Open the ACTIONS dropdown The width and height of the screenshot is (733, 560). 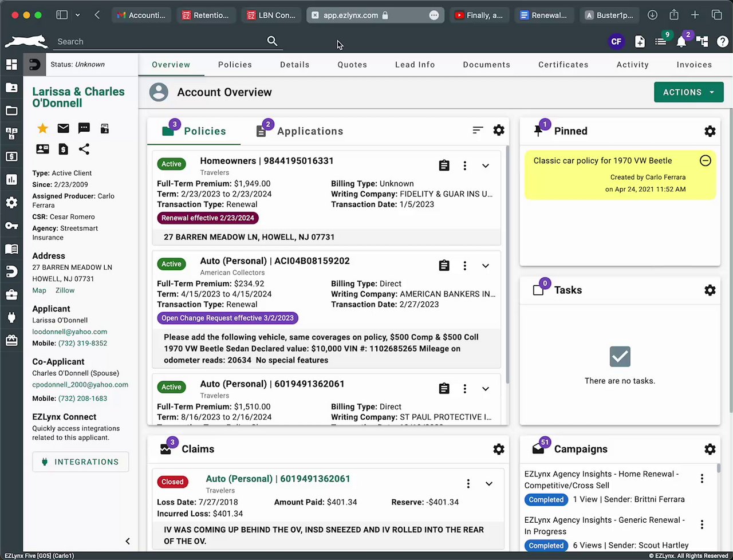[689, 92]
